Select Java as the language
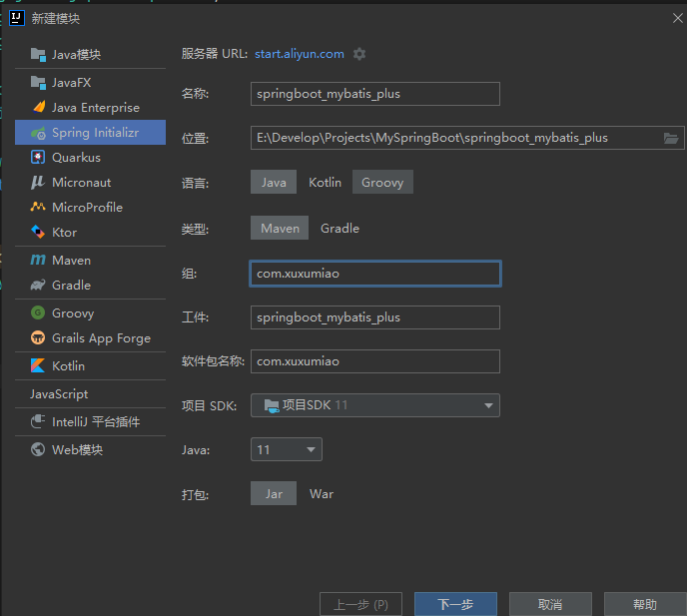The height and width of the screenshot is (616, 687). (x=274, y=182)
